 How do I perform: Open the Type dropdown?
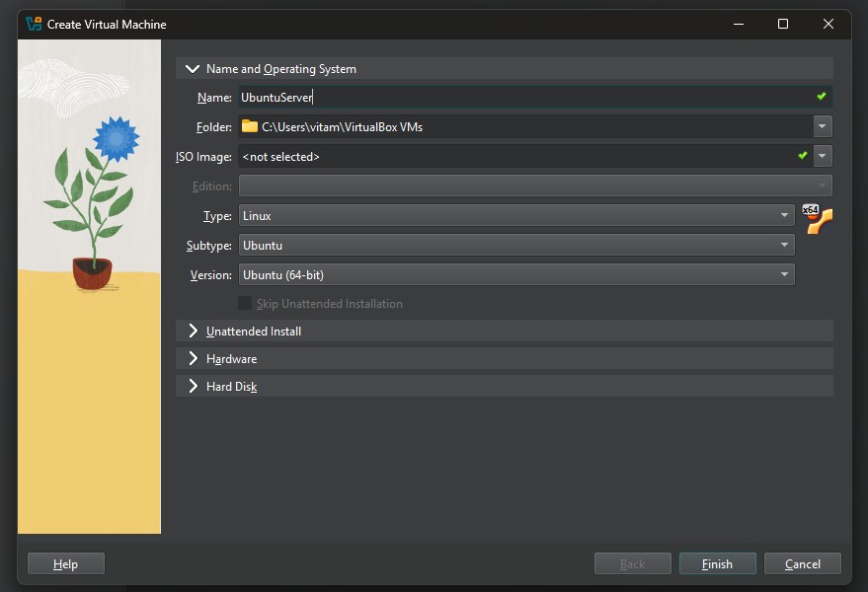pyautogui.click(x=785, y=215)
